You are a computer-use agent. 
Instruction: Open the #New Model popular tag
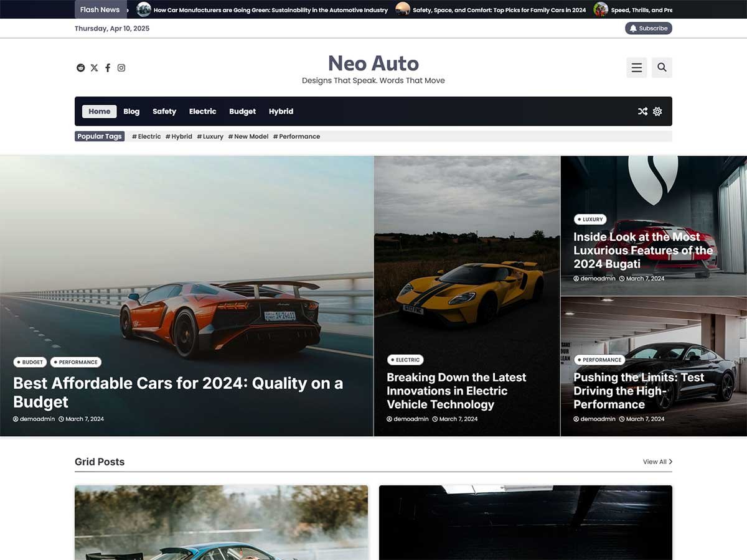point(248,136)
